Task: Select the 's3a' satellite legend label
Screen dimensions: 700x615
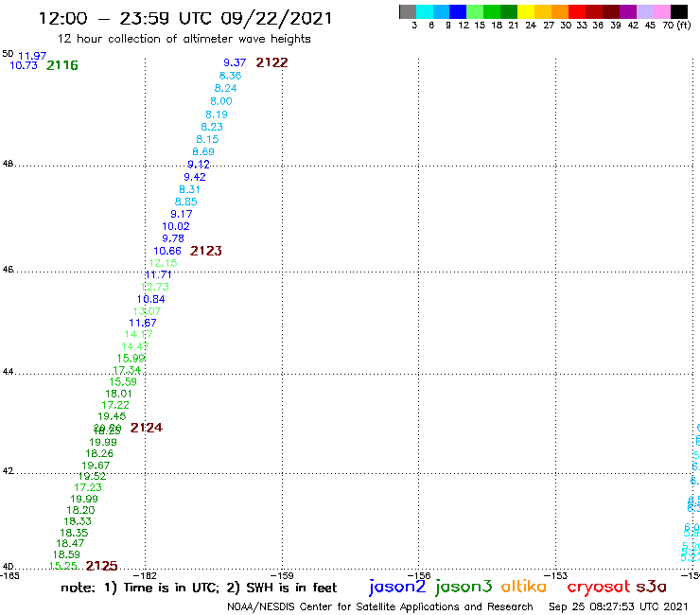Action: (x=652, y=587)
